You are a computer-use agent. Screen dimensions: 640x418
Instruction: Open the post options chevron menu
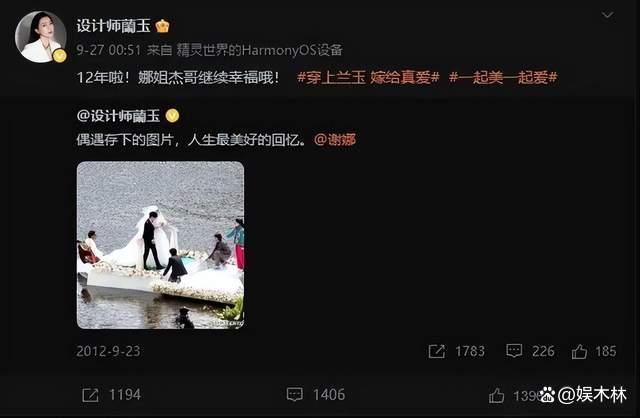[x=607, y=15]
